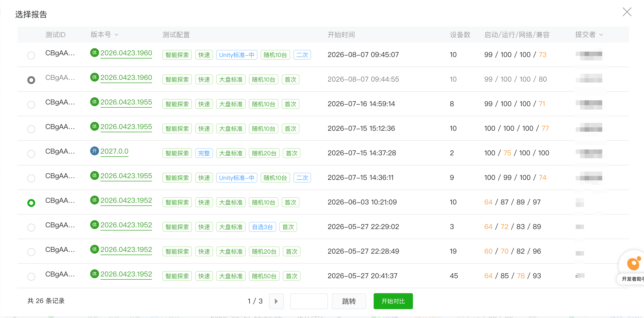
Task: Click green 体 badge in 22:28:49 row
Action: 95,249
